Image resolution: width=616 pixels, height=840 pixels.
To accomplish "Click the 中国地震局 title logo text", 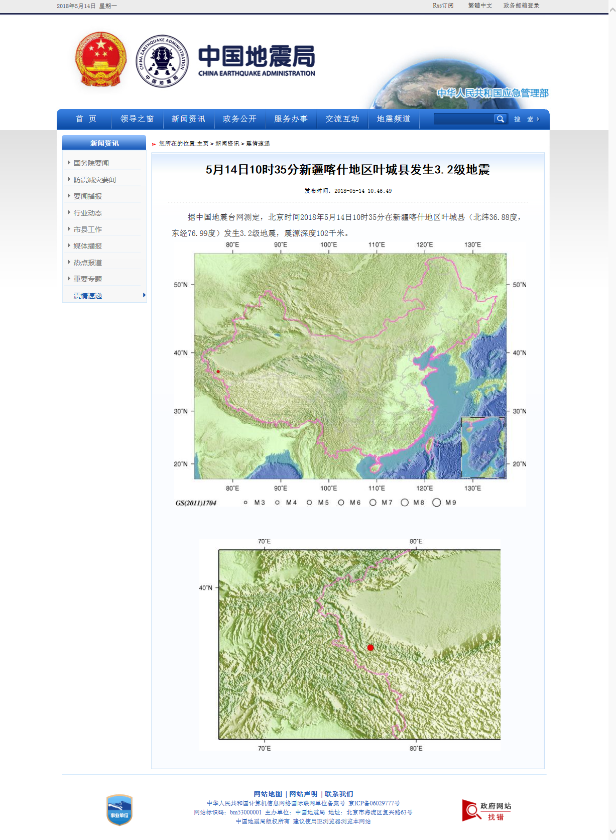I will (257, 60).
